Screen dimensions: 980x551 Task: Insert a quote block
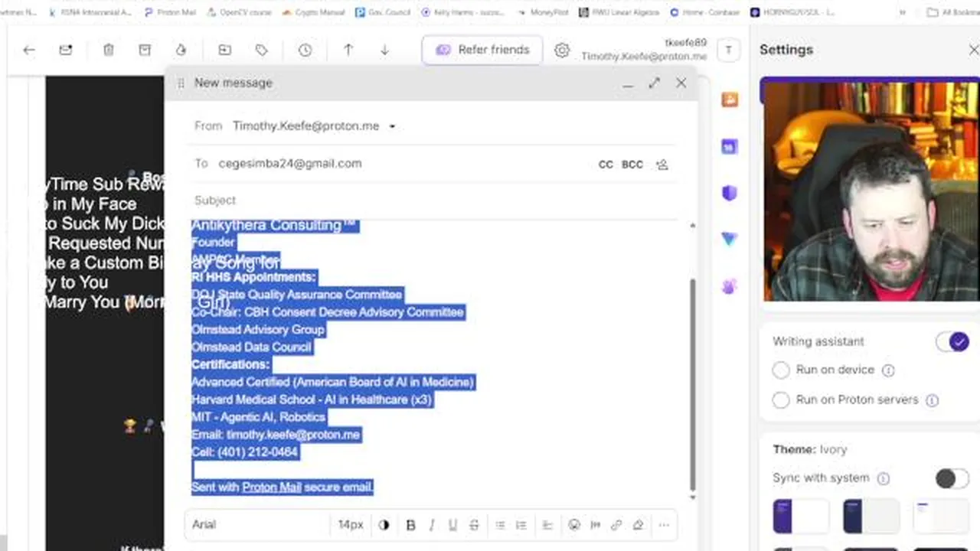click(595, 525)
